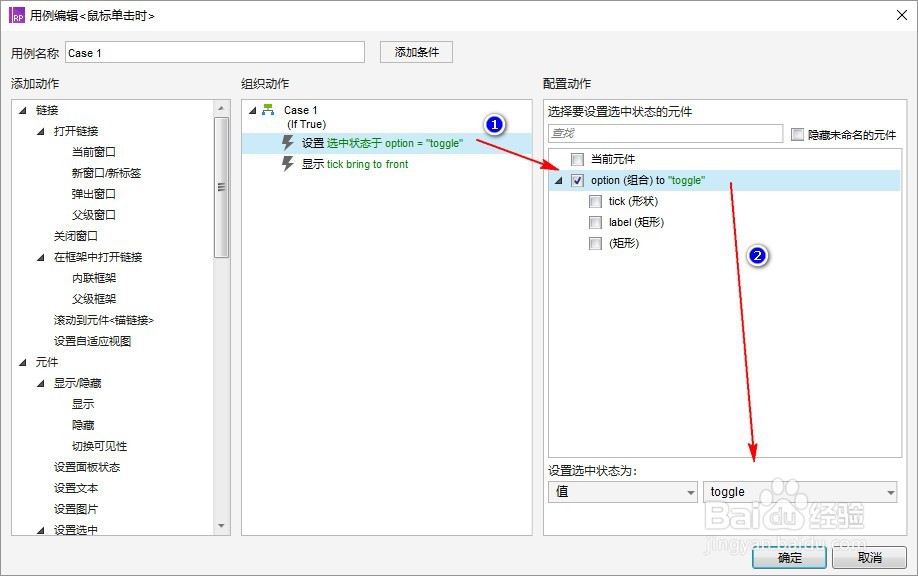
Task: Click the 确定 button
Action: [789, 558]
